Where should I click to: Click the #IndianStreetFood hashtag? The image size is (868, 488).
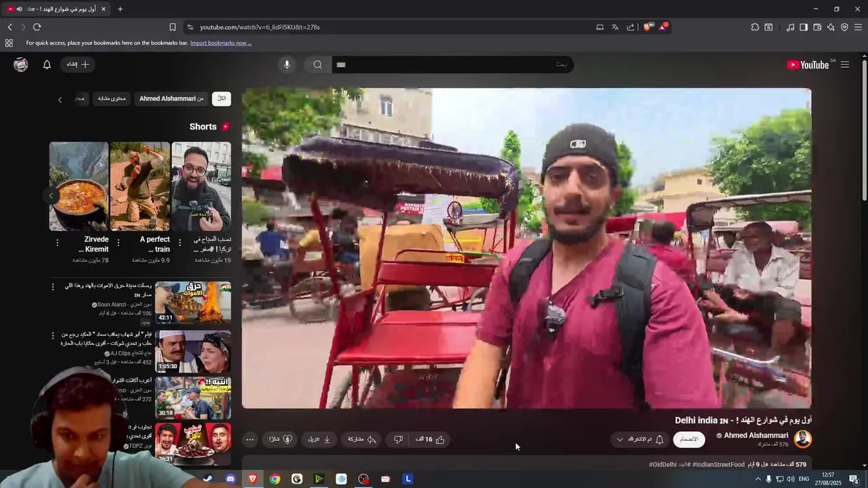tap(718, 464)
